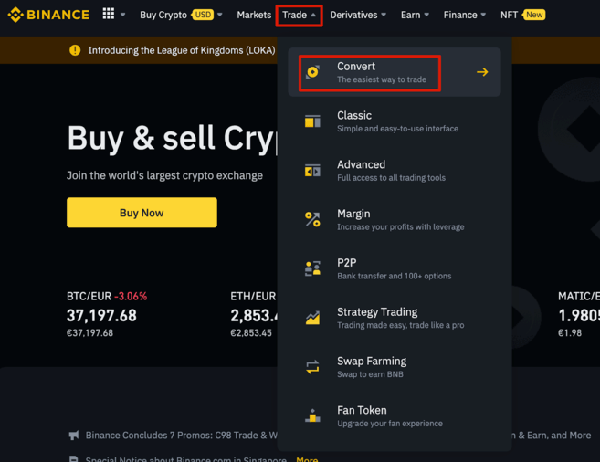Screen dimensions: 600x462
Task: Open the apps grid icon
Action: tap(108, 15)
